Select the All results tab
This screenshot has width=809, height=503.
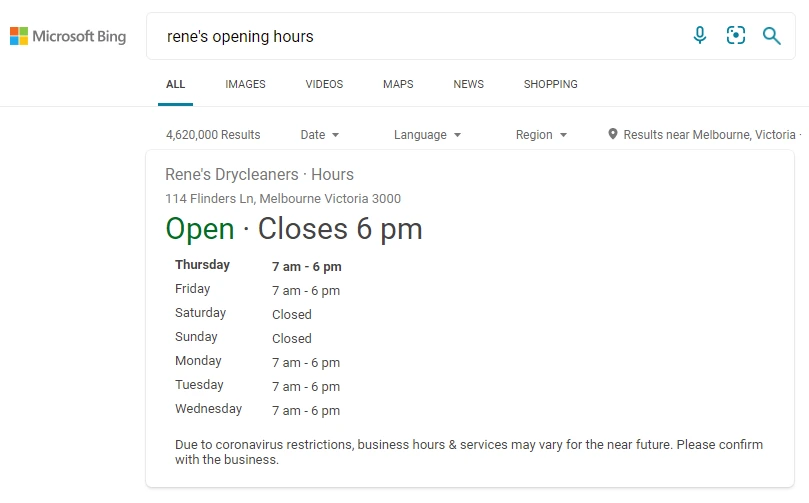pos(175,84)
